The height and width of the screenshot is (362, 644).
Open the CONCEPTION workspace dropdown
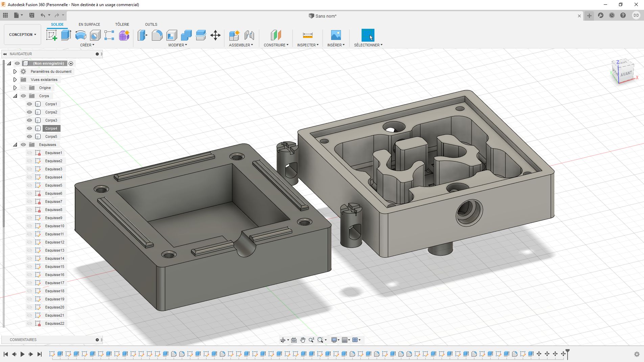click(x=22, y=35)
